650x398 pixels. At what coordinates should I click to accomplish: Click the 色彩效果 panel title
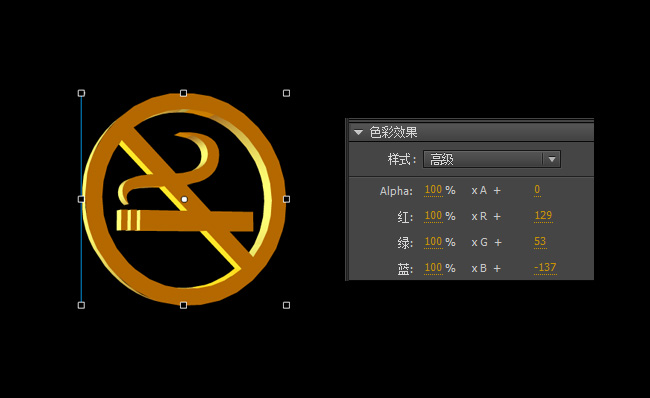coord(393,133)
